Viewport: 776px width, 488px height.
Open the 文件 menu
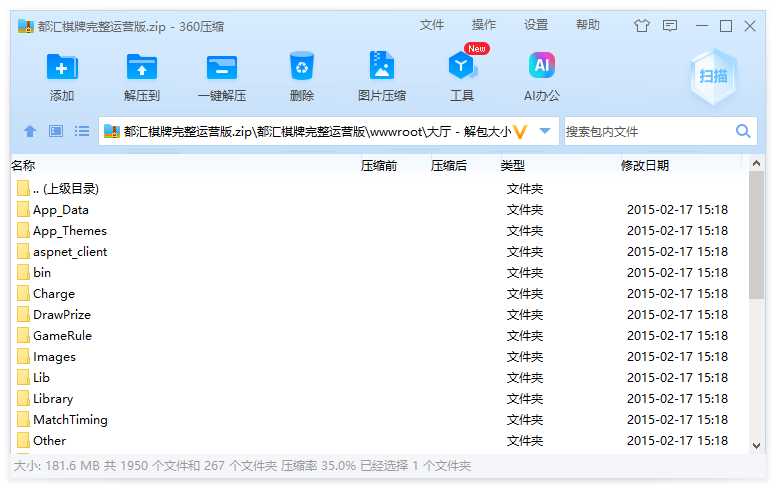[x=432, y=25]
